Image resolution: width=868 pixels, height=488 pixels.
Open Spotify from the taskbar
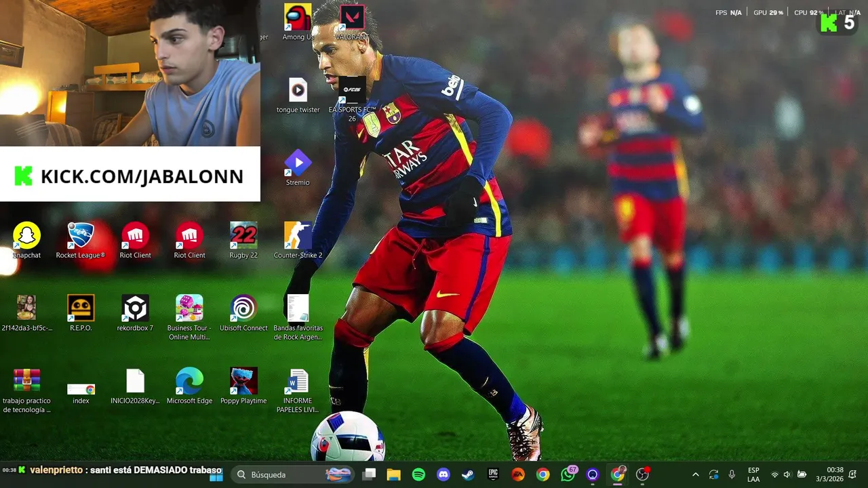[x=418, y=474]
